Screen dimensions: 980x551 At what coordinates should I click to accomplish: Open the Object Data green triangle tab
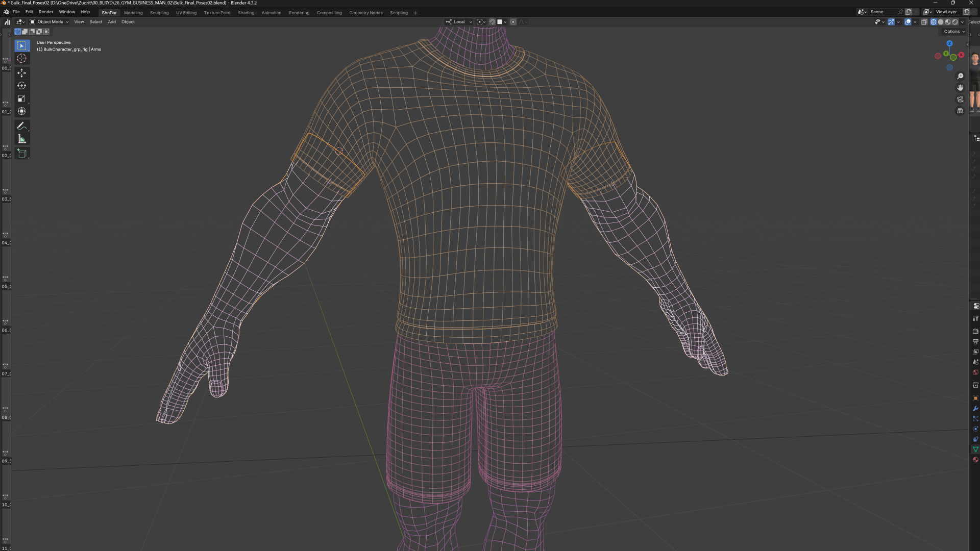point(975,449)
